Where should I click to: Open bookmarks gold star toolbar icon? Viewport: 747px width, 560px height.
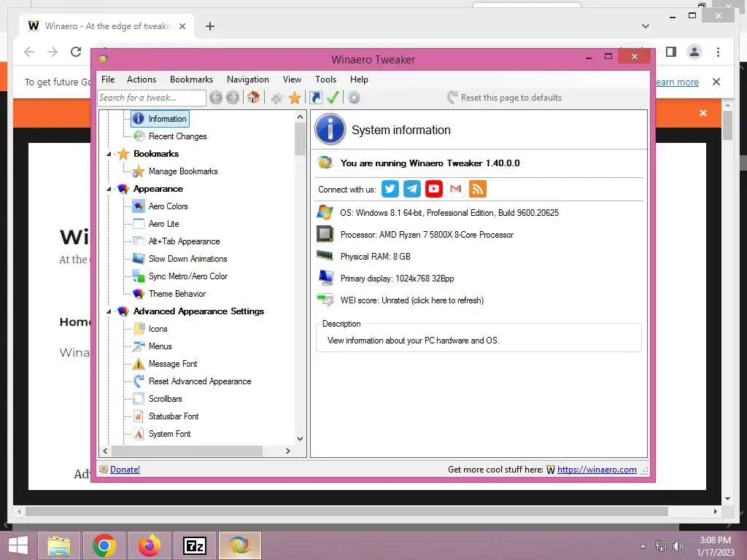click(295, 98)
